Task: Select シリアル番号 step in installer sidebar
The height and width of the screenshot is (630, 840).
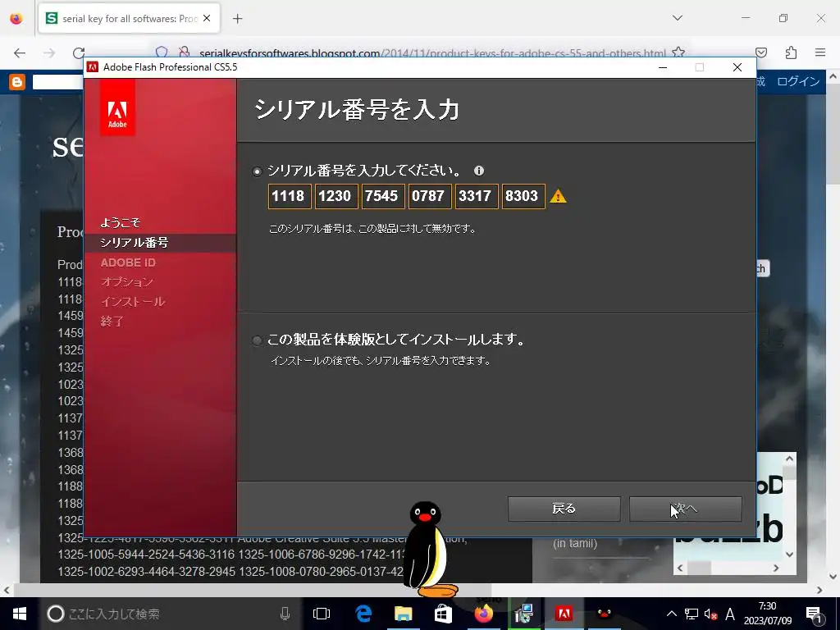Action: coord(135,243)
